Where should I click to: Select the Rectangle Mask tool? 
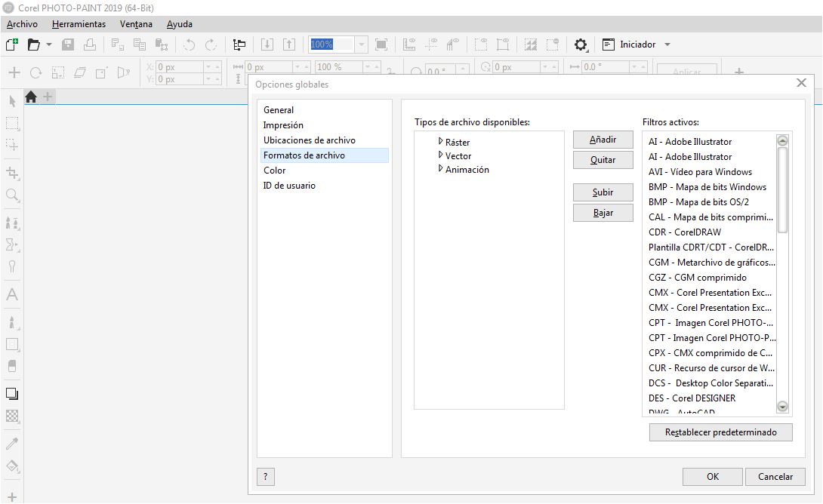pyautogui.click(x=12, y=124)
